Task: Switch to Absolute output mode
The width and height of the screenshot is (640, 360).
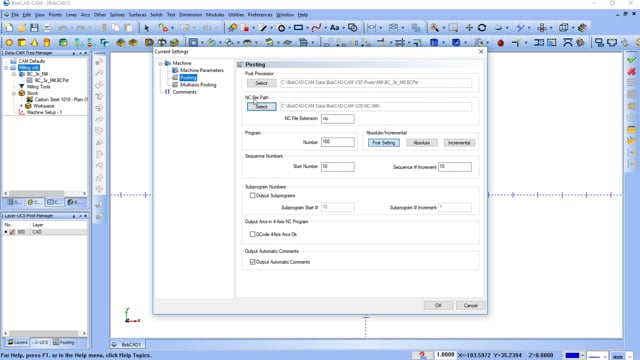Action: [x=422, y=143]
